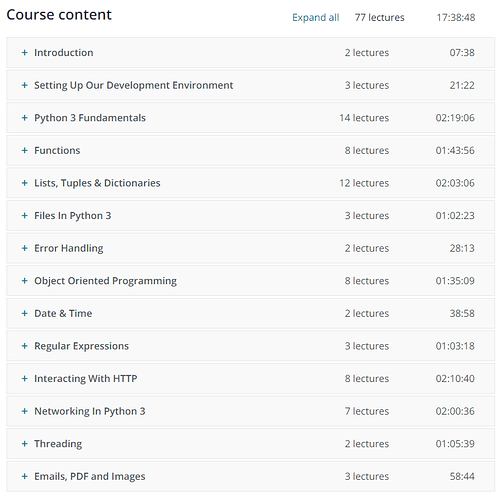Click the plus icon beside Error Handling
501x500 pixels.
[x=24, y=248]
